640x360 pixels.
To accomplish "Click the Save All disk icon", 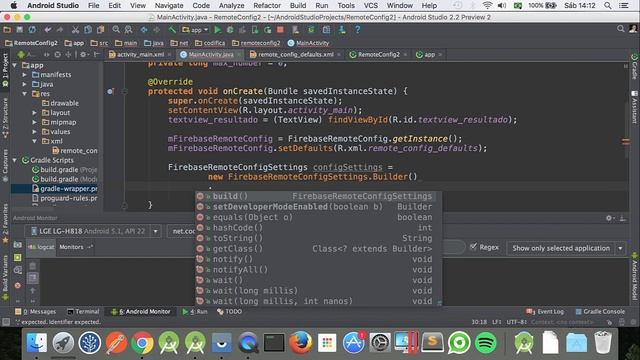I will [20, 30].
